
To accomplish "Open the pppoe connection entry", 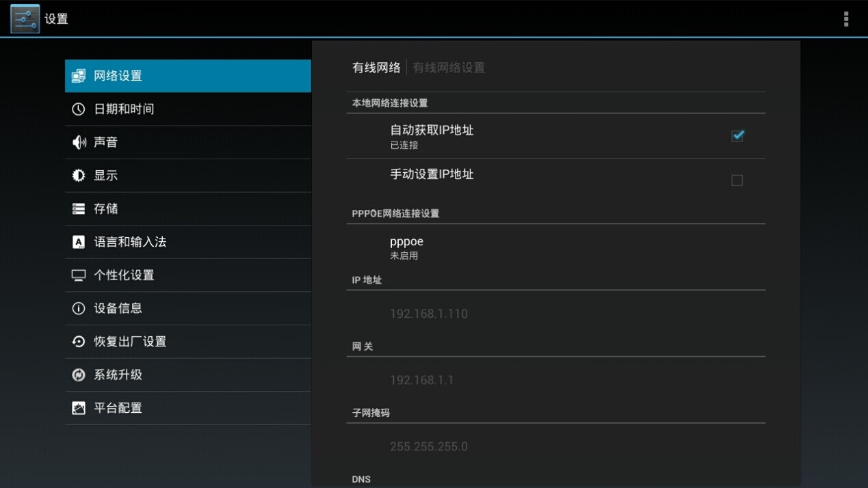I will tap(406, 247).
